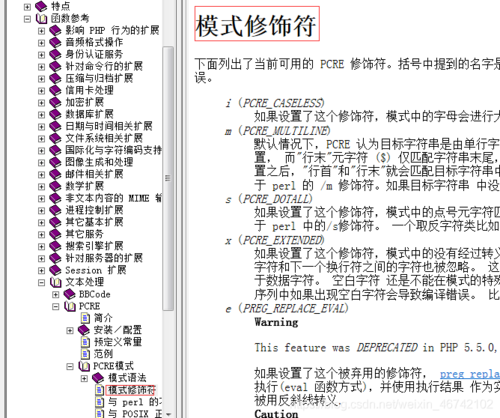Expand the 日期与时间相关扩展 node
The height and width of the screenshot is (418, 500).
[x=41, y=127]
